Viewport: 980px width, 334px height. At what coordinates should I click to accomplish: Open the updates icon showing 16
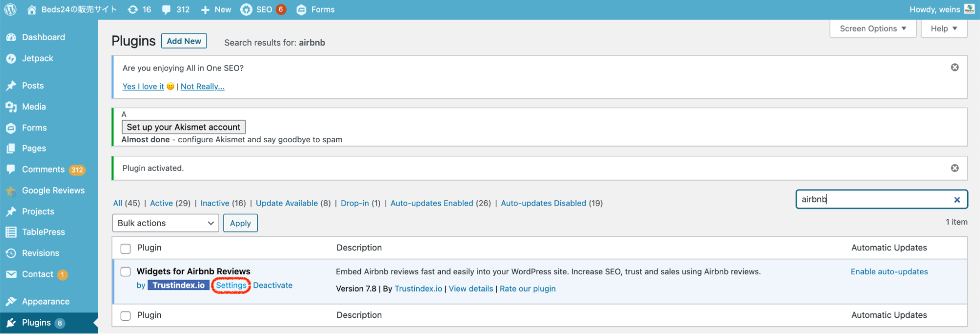click(133, 9)
